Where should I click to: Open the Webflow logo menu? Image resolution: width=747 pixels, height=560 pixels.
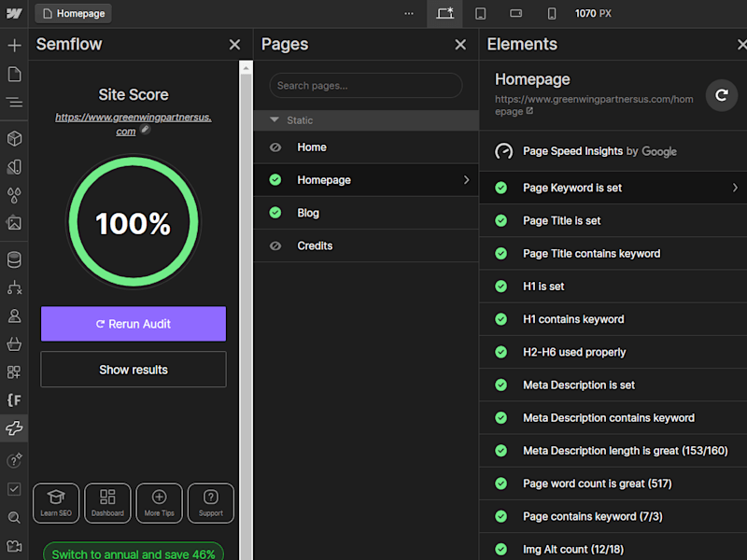click(14, 13)
